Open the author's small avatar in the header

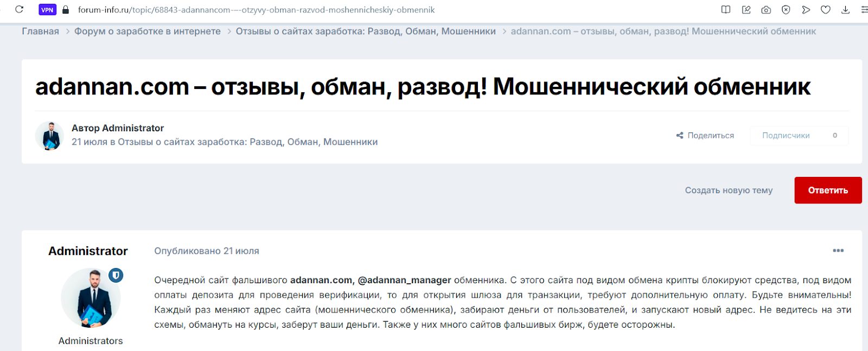point(50,136)
